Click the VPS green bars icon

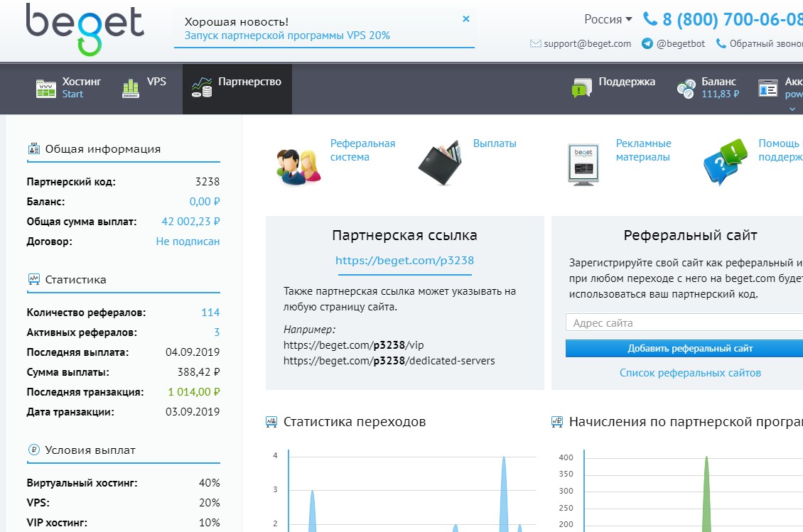coord(131,88)
